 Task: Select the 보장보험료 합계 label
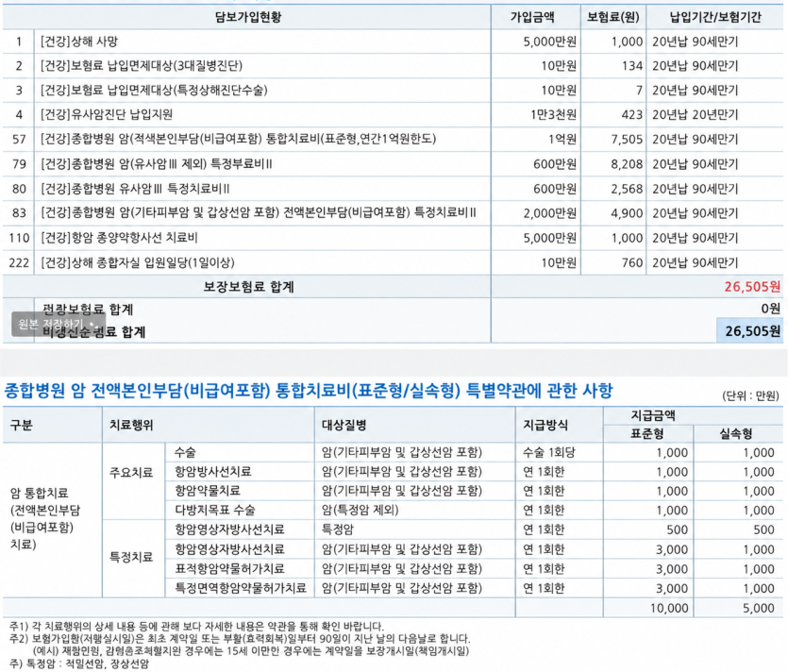pos(248,287)
